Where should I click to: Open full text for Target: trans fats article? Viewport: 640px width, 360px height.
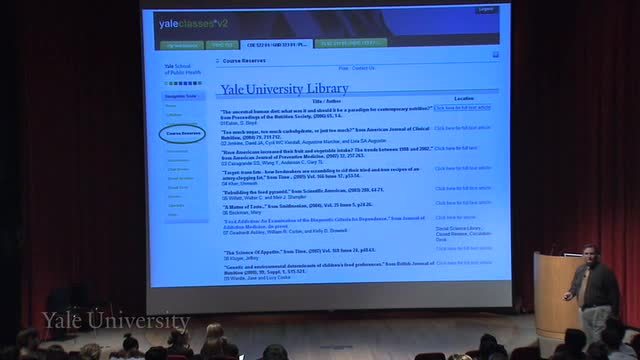pyautogui.click(x=463, y=168)
